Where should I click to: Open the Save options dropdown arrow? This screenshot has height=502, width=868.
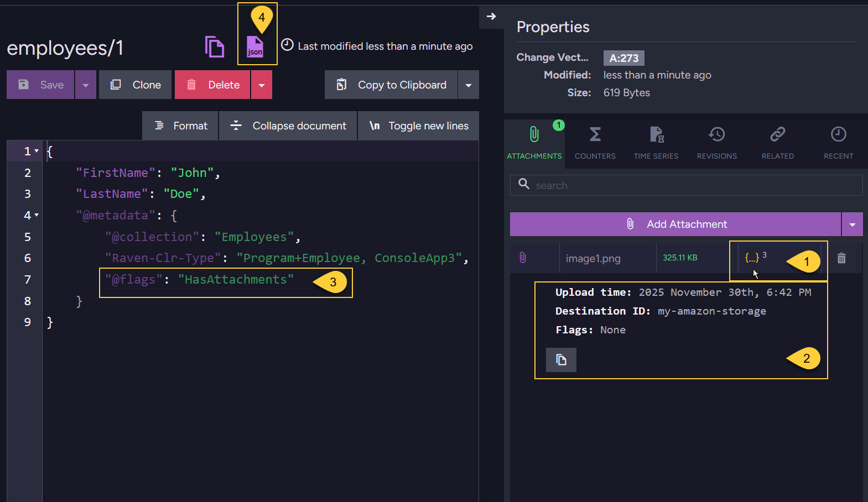click(x=86, y=85)
